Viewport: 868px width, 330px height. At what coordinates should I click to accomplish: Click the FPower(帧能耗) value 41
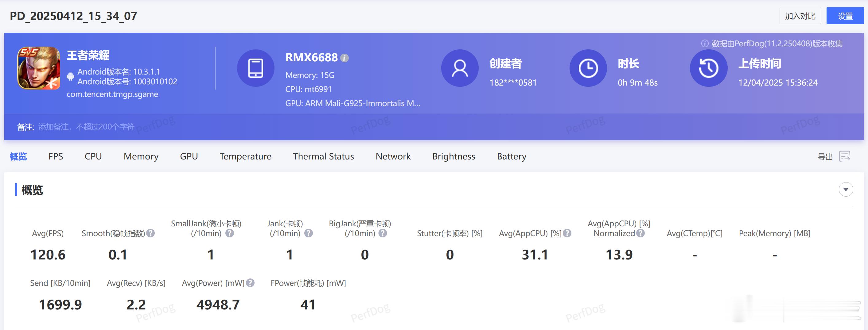click(x=308, y=305)
